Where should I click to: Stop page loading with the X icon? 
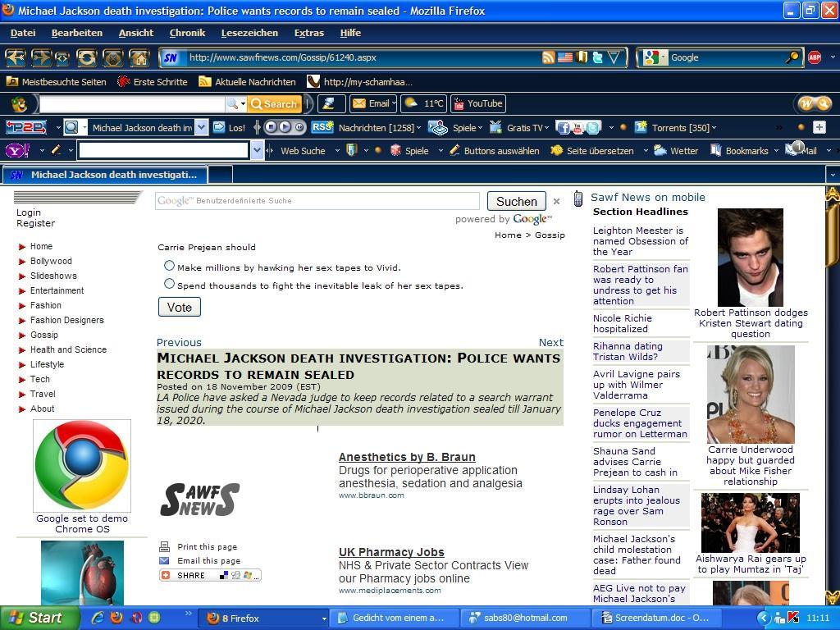pyautogui.click(x=112, y=57)
